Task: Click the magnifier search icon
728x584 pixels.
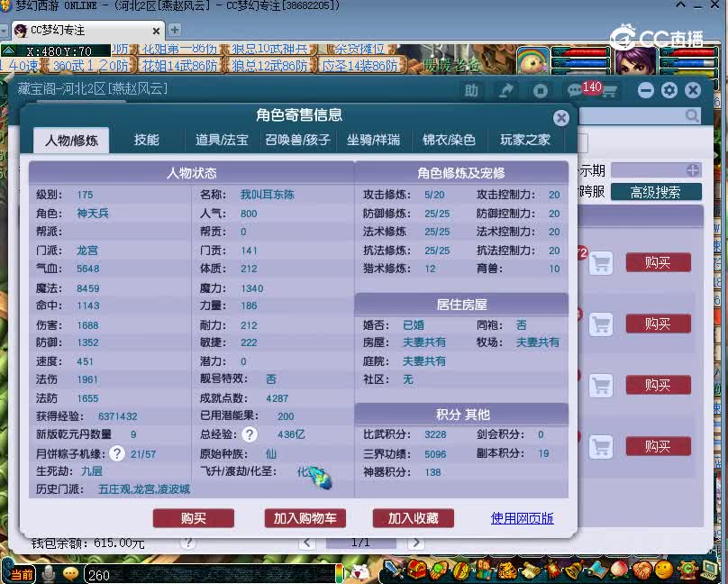Action: 692,115
